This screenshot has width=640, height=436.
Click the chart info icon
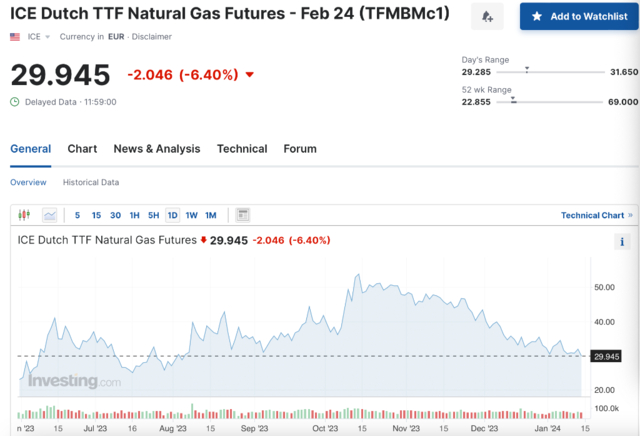(x=623, y=241)
